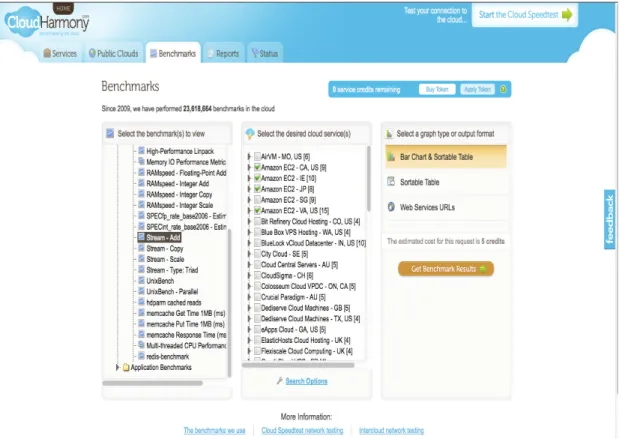Expand the City Cloud - SE node
The image size is (625, 439).
point(249,254)
